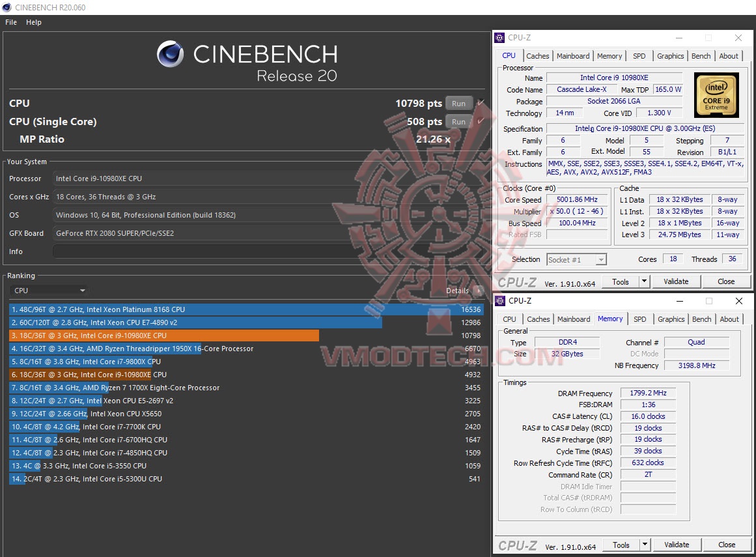This screenshot has width=756, height=557.
Task: Click the CPU-Z icon in the upper window's title bar
Action: pyautogui.click(x=500, y=38)
